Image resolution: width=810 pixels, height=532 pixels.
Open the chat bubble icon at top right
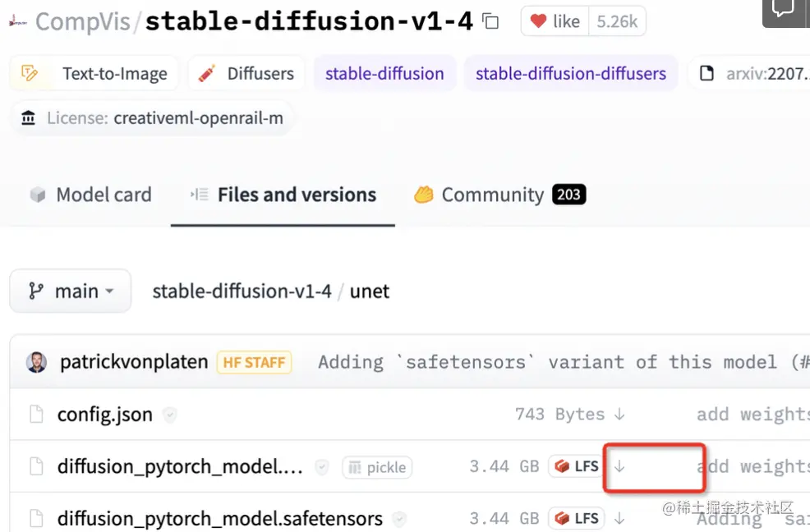tap(783, 9)
